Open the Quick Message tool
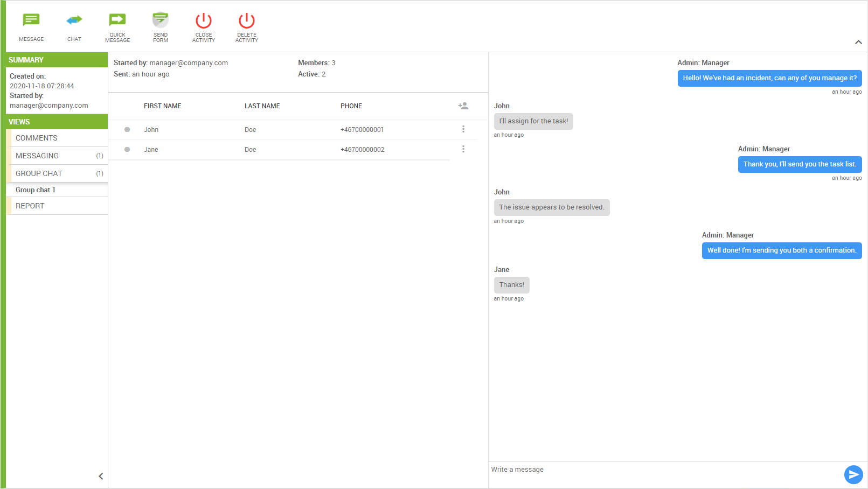This screenshot has width=868, height=489. coord(117,20)
